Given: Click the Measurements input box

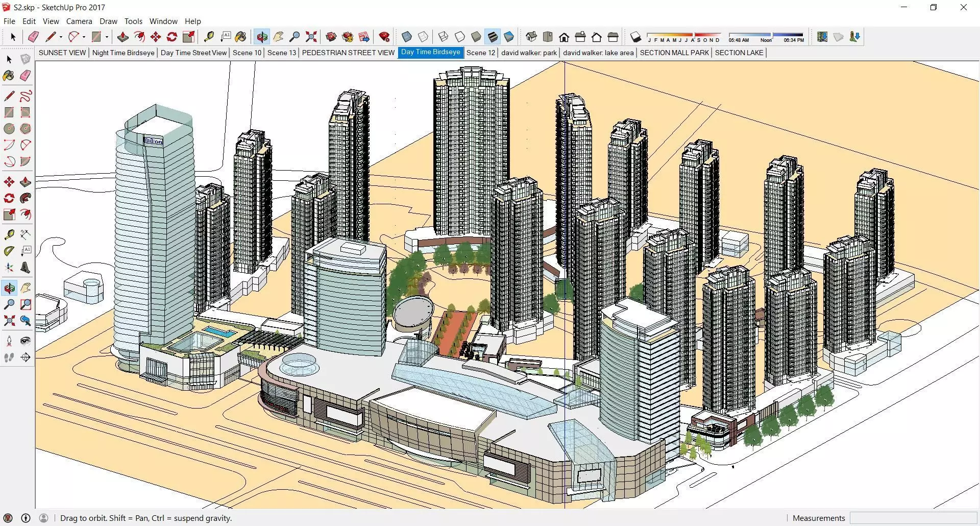Looking at the screenshot, I should pos(913,518).
